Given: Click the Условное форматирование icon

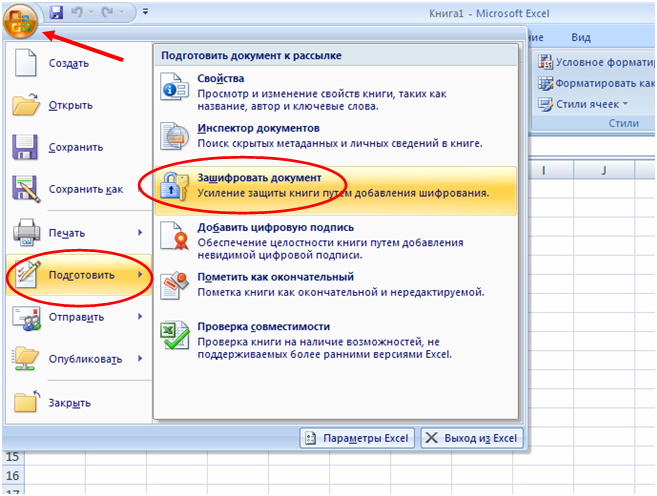Looking at the screenshot, I should [546, 62].
